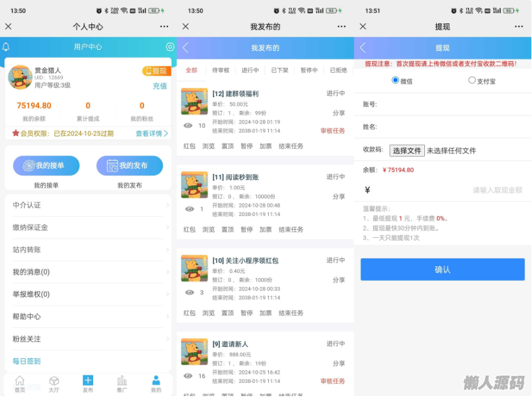This screenshot has width=532, height=398.
Task: Tap the 每日签到 link
Action: coord(26,361)
